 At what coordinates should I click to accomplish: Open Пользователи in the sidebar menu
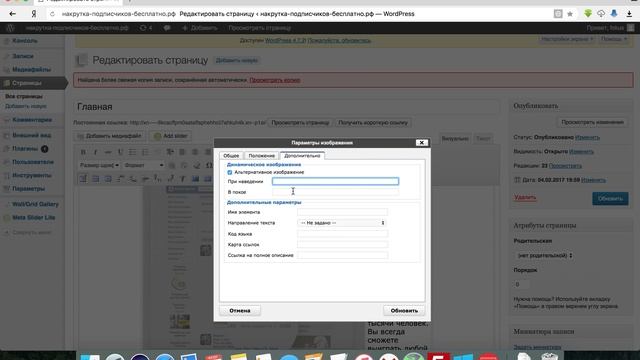[x=33, y=162]
